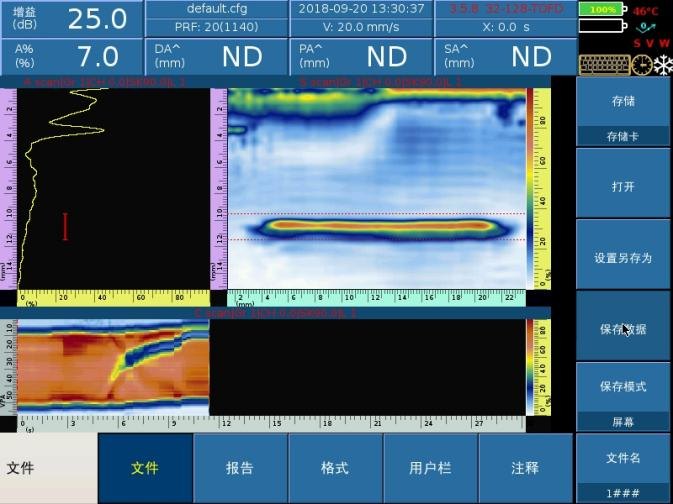Click the red gate marker in the A-scan
Screen dimensions: 673x504
click(65, 227)
